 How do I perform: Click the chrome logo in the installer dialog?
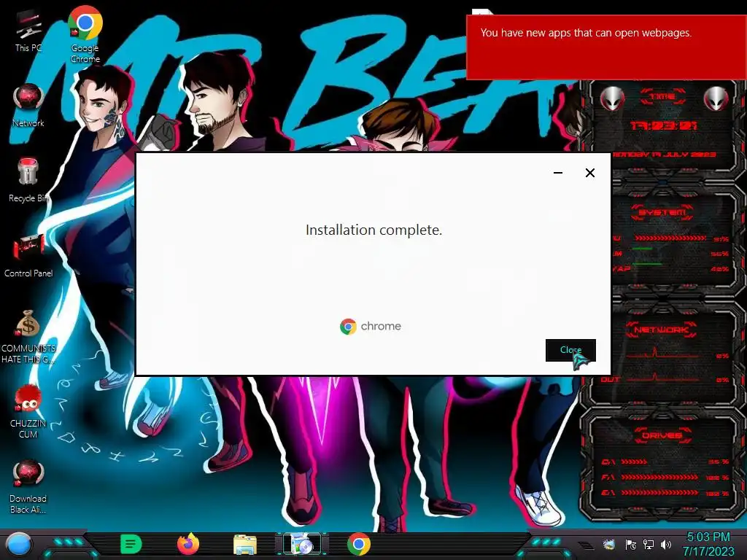coord(371,326)
